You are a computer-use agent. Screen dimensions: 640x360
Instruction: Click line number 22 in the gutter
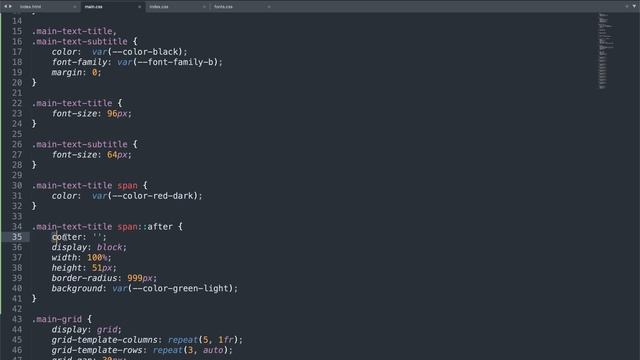point(17,103)
